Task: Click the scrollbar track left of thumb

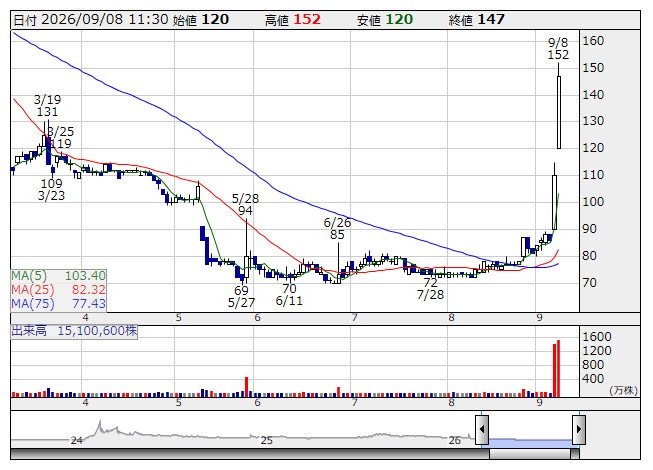Action: click(250, 454)
